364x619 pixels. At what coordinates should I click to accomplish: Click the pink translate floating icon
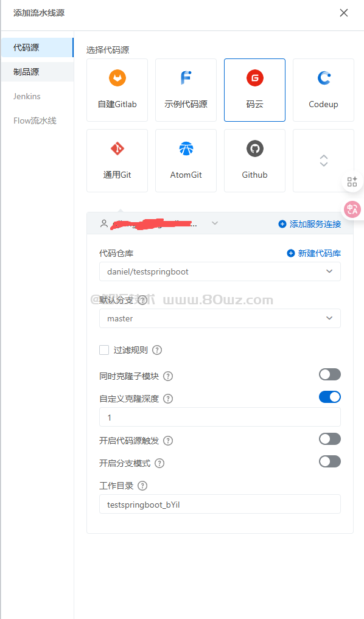[x=352, y=209]
